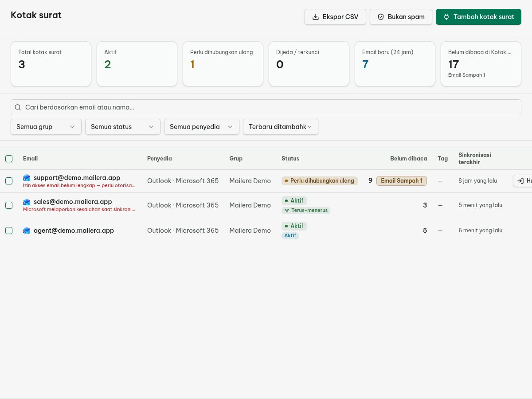
Task: Select the agent@demo.mailera.app email text
Action: [74, 231]
